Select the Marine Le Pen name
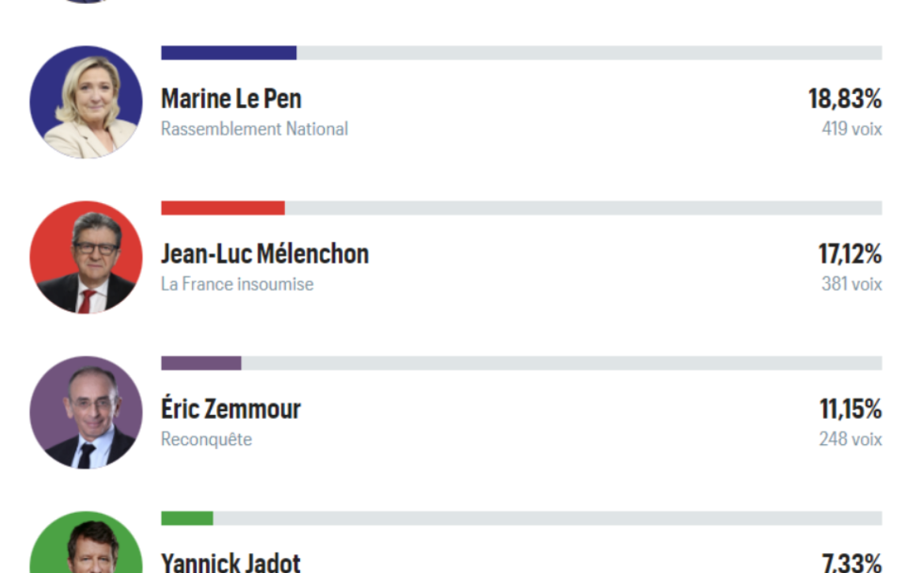 pos(231,99)
